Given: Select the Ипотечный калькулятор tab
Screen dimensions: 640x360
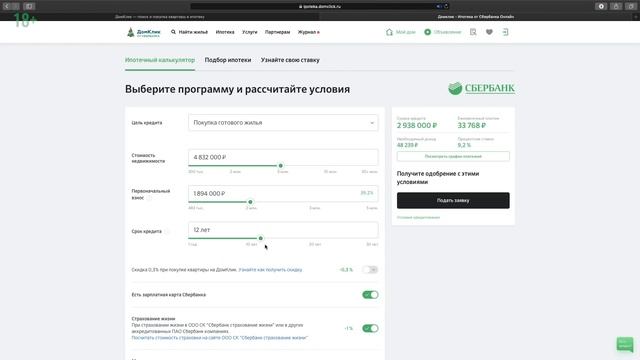Looking at the screenshot, I should coord(160,60).
